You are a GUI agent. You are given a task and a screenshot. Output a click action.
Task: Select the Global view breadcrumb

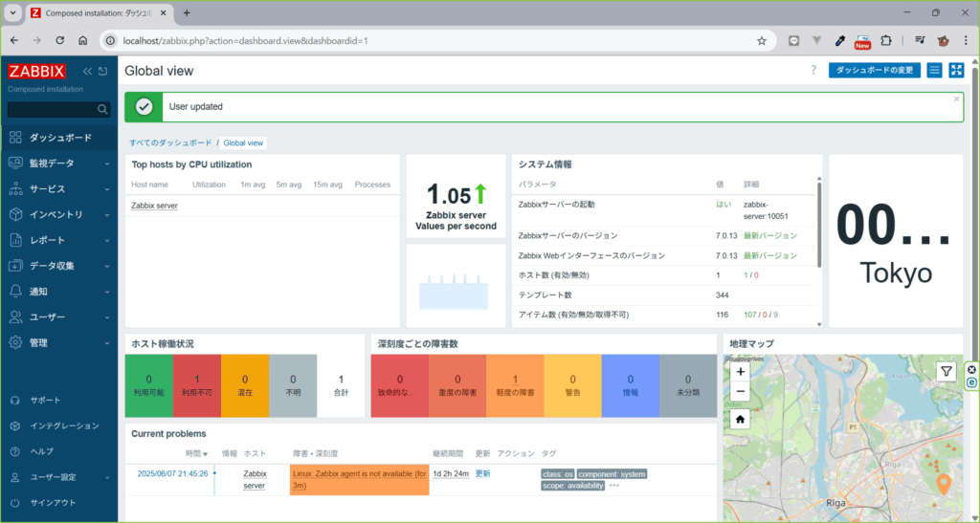point(243,142)
